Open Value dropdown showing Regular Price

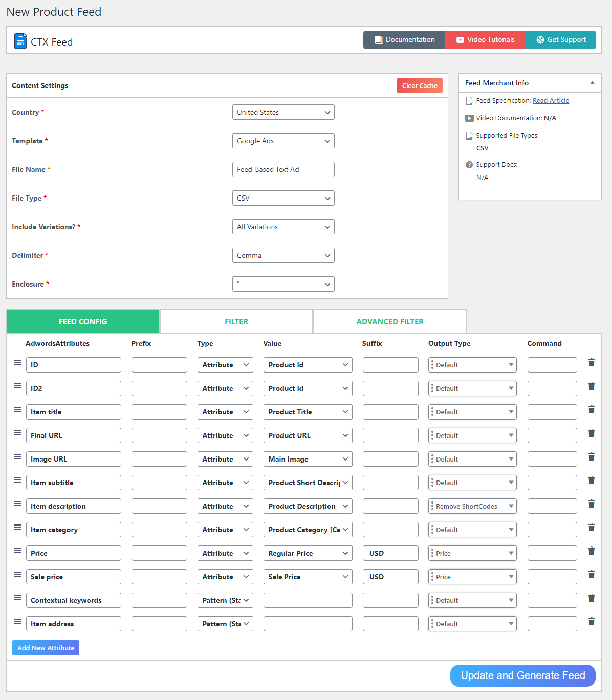click(308, 553)
